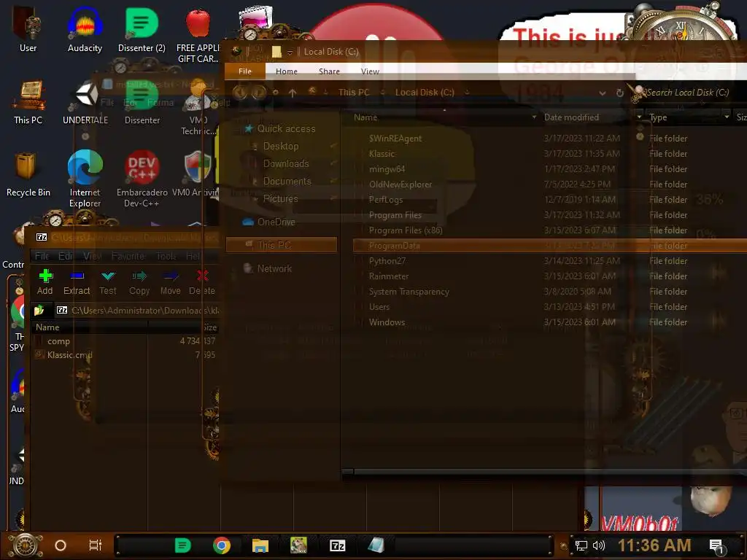Open the steampunk Start button
Screen dimensions: 747x560
coord(26,545)
